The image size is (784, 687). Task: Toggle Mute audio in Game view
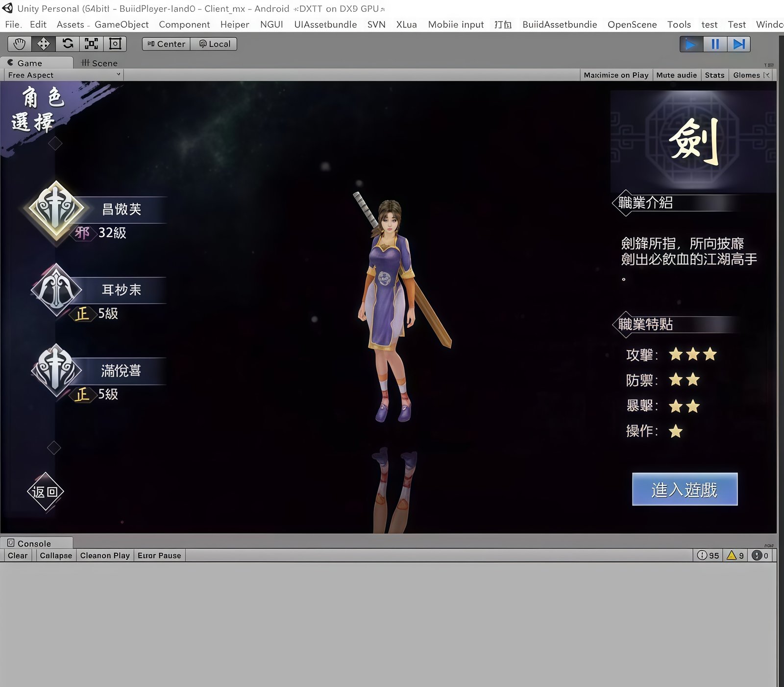click(676, 75)
